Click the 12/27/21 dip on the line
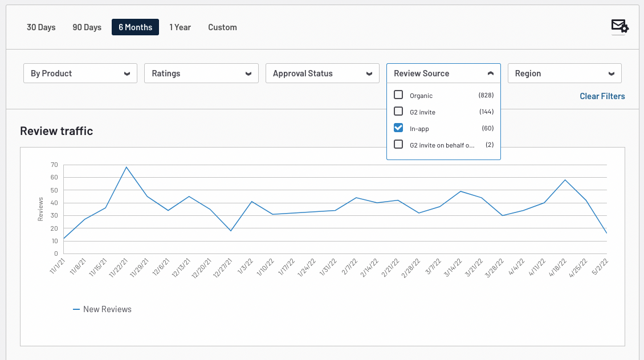Viewport: 644px width, 360px height. pyautogui.click(x=230, y=231)
